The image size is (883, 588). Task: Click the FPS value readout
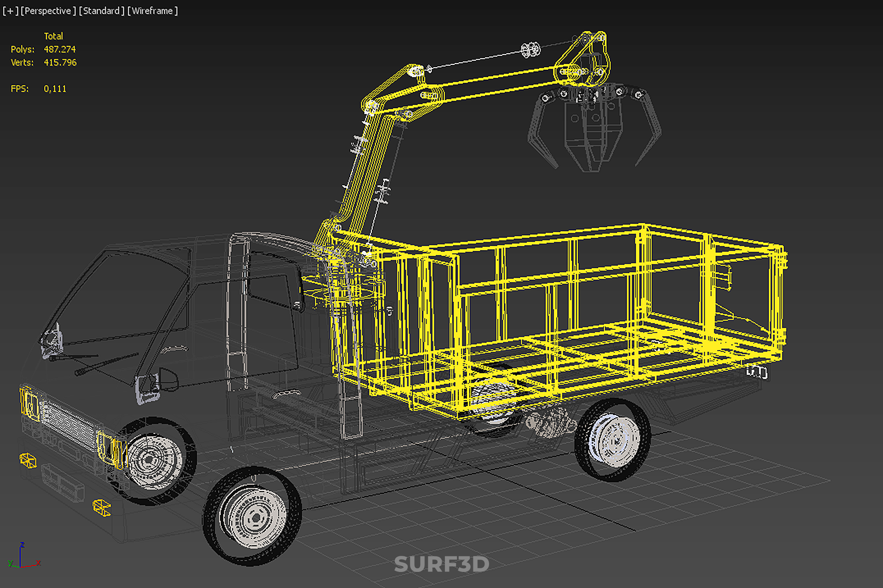point(55,89)
